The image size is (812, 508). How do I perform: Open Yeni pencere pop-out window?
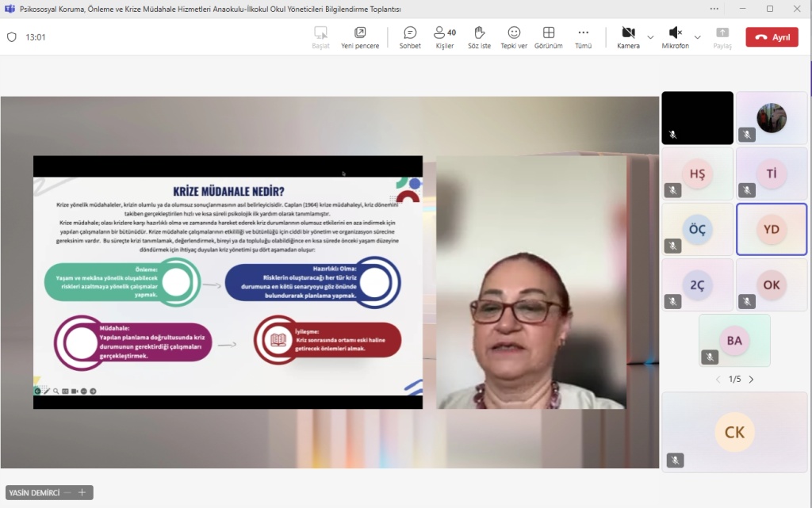point(360,37)
